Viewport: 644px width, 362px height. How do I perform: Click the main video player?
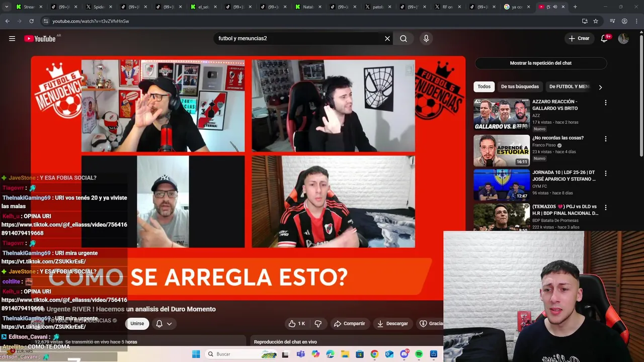(248, 178)
